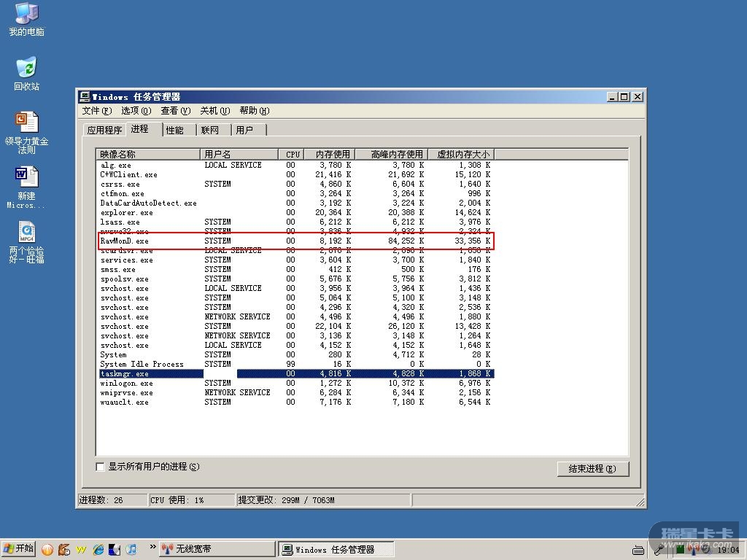Select the wuauclt.exe process
This screenshot has height=560, width=747.
pyautogui.click(x=295, y=402)
